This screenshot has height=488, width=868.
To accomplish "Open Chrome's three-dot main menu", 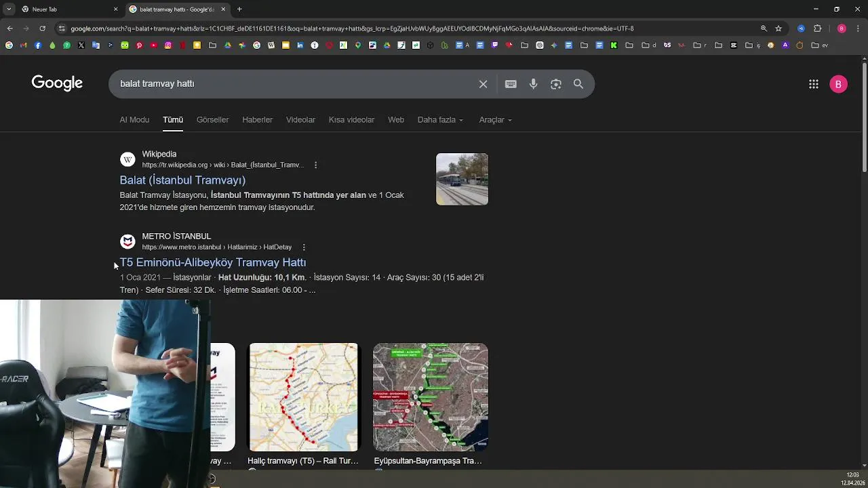I will pos(858,28).
